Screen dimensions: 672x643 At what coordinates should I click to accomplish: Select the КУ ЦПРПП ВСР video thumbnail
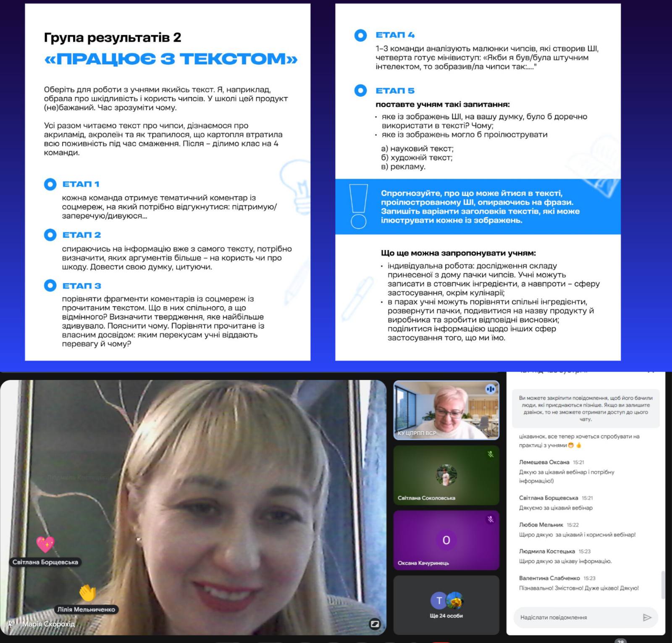(446, 410)
